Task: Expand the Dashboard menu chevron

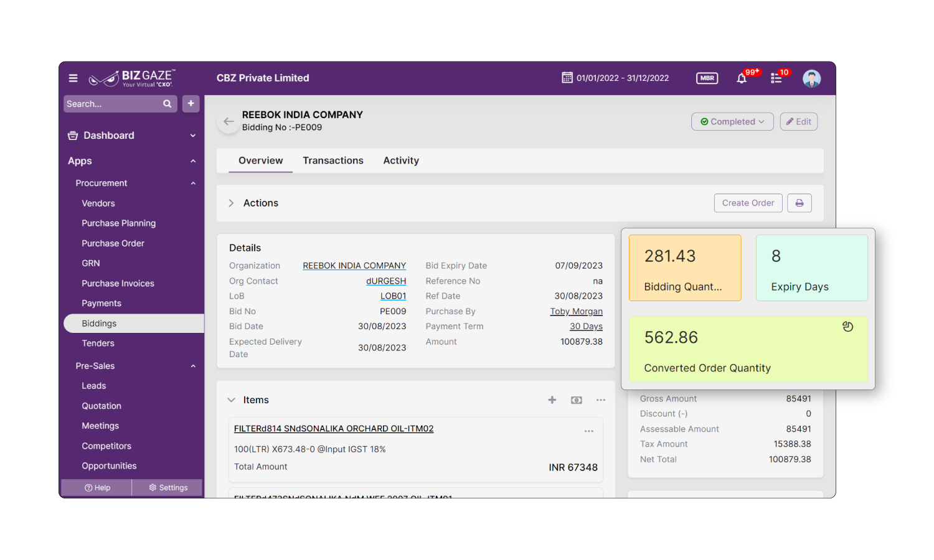Action: [193, 136]
